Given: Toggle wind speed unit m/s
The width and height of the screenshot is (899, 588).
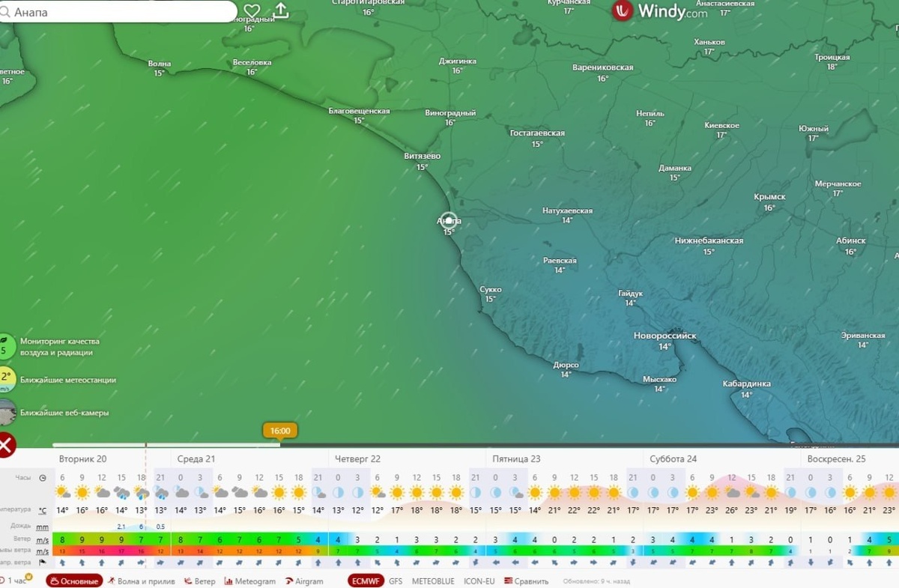Looking at the screenshot, I should point(43,539).
